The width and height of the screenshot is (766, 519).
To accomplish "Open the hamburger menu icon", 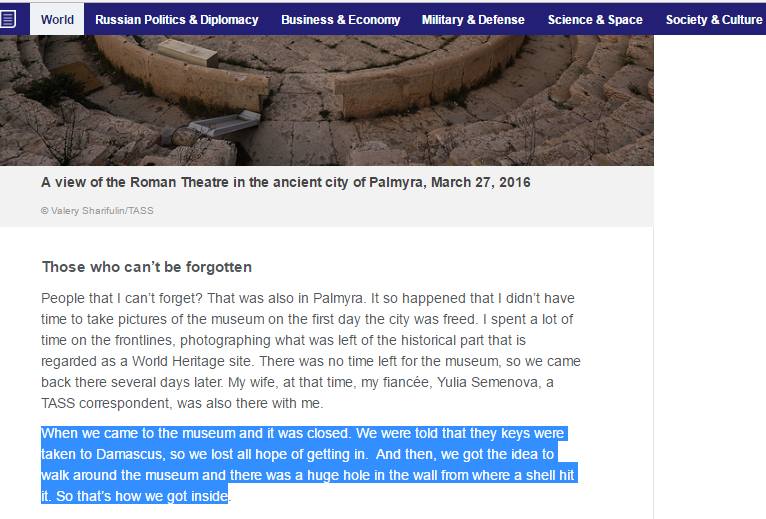I will coord(8,20).
